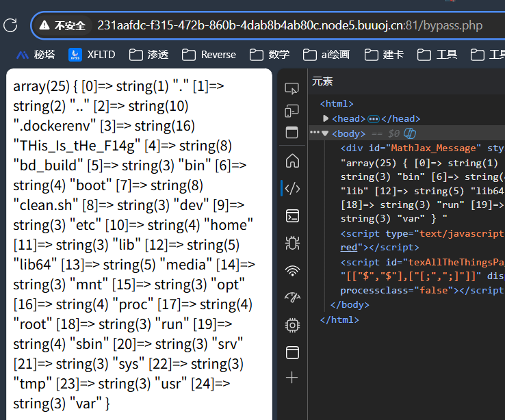Click the inspect element selector icon
The height and width of the screenshot is (420, 505).
click(x=292, y=88)
